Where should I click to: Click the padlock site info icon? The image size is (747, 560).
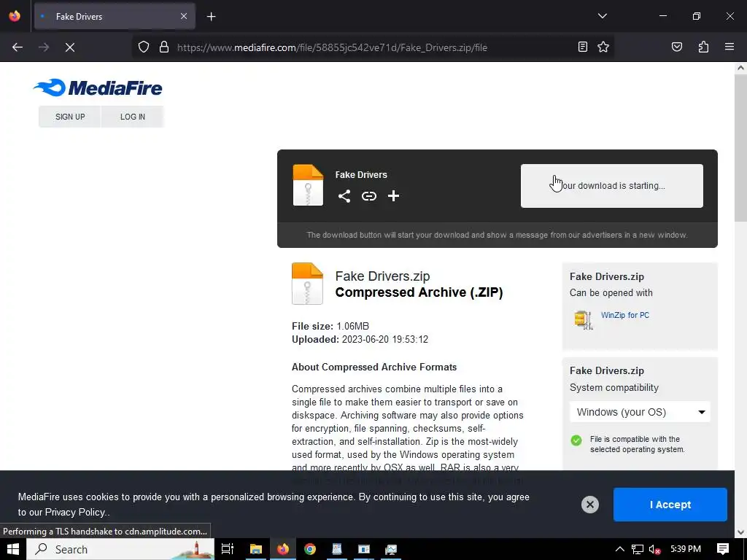click(164, 47)
